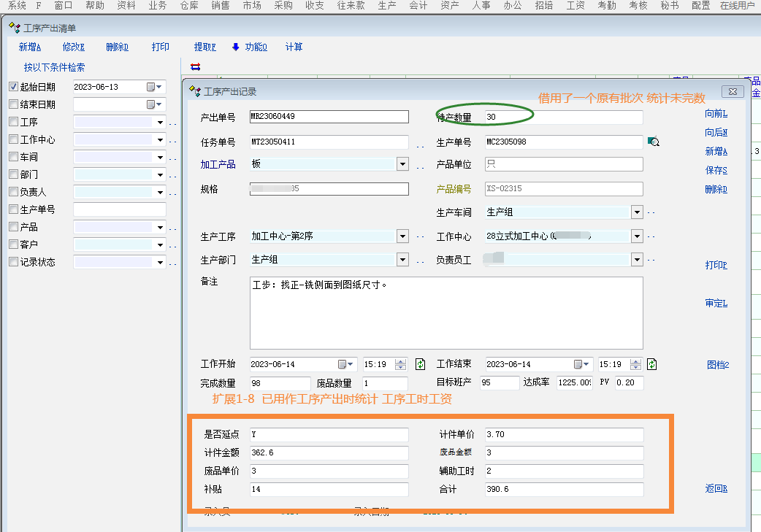Screen dimensions: 761x532
Task: Open the 仓库 menu
Action: coord(188,5)
